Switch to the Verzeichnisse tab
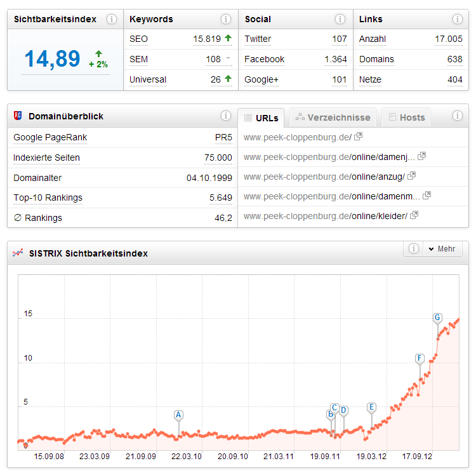 (333, 117)
